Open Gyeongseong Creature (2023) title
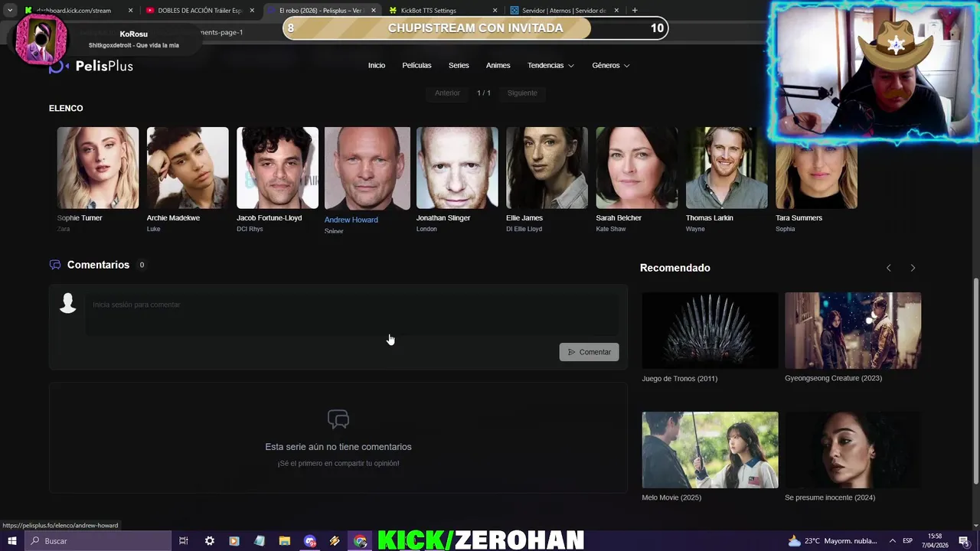This screenshot has height=551, width=980. tap(833, 378)
